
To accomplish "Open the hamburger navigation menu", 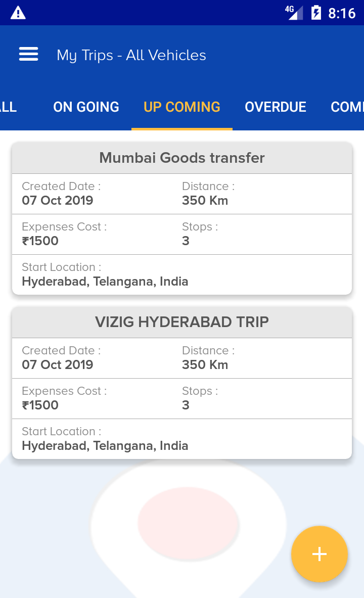I will [x=29, y=55].
